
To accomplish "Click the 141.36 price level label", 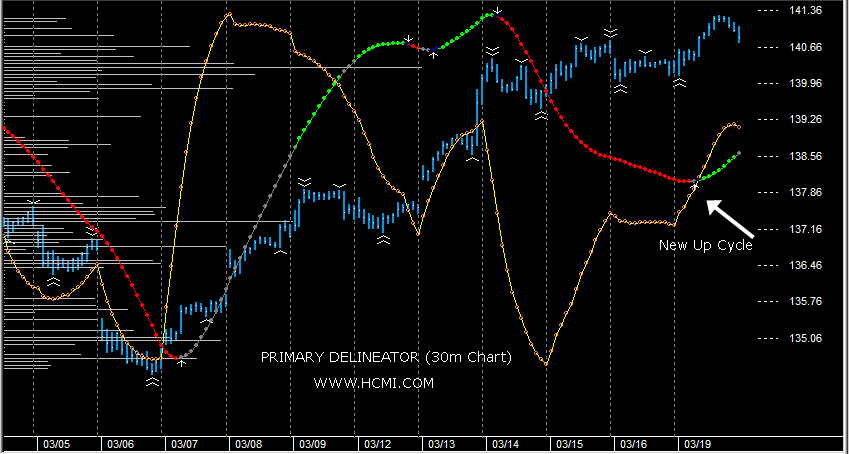I will (x=805, y=11).
